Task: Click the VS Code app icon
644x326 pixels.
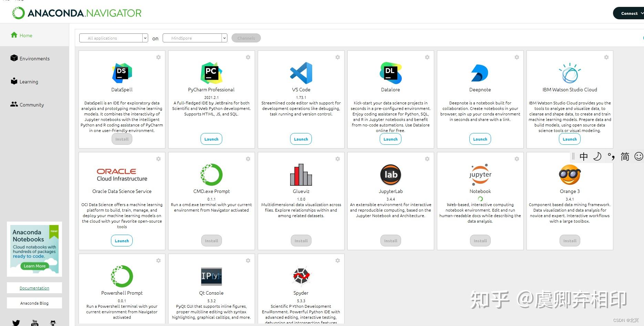Action: pos(301,73)
